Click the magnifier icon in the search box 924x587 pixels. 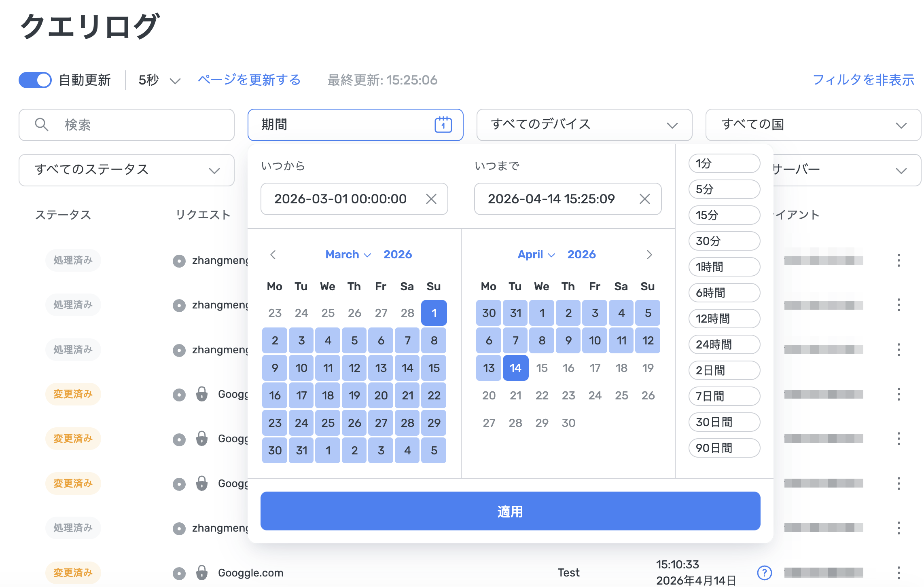pyautogui.click(x=42, y=125)
